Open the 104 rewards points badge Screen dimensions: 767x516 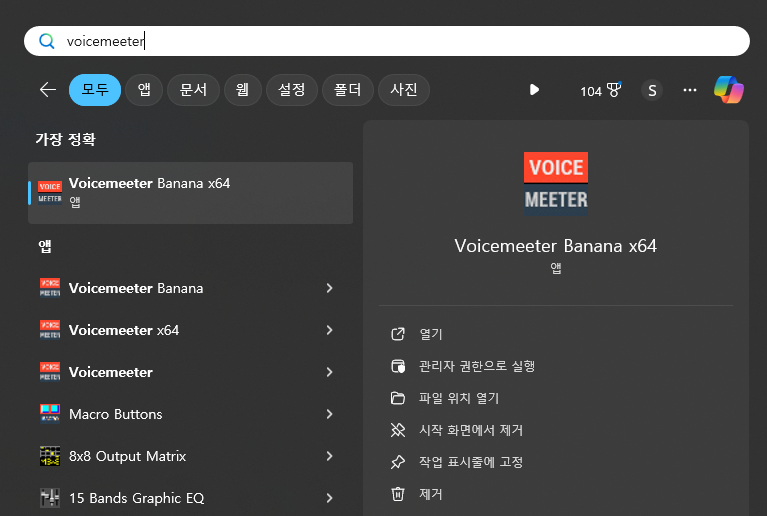click(x=600, y=90)
